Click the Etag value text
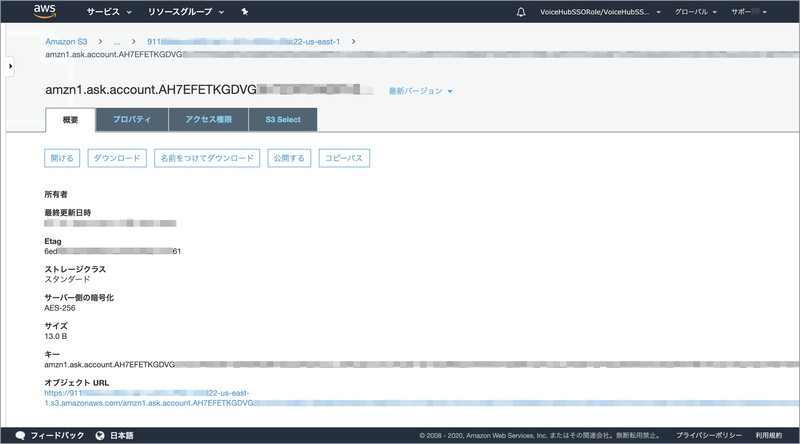 (113, 251)
